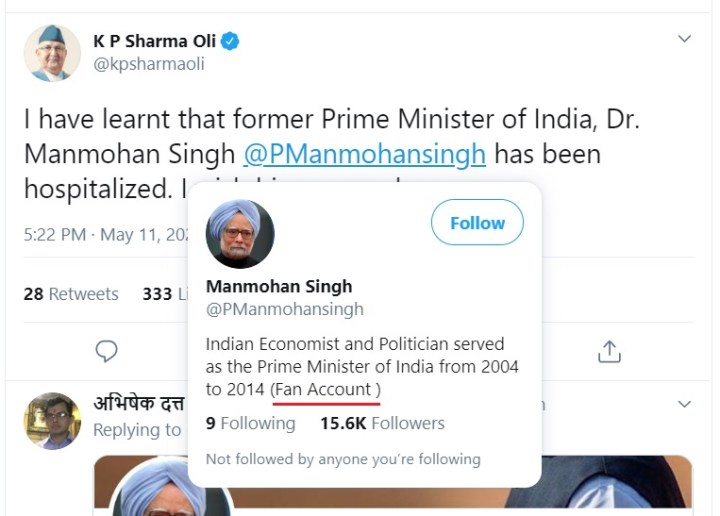The width and height of the screenshot is (720, 516).
Task: Show the 15.6K Followers list
Action: (x=382, y=423)
